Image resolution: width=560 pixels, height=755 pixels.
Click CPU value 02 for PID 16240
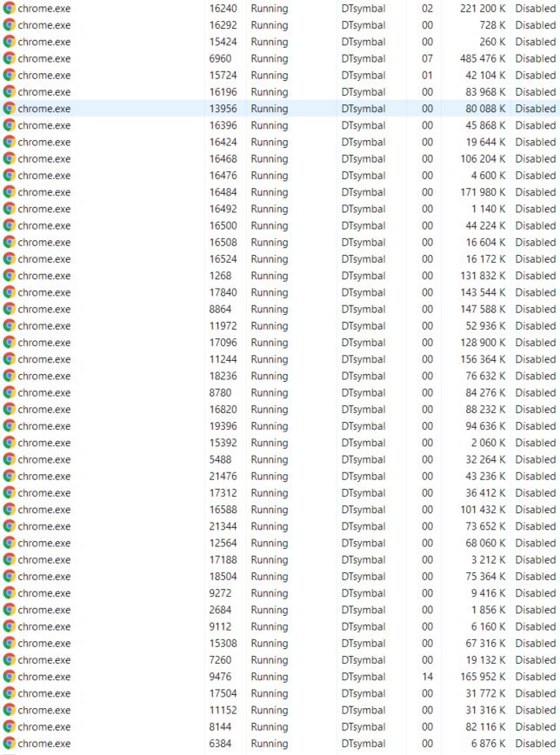[x=428, y=8]
